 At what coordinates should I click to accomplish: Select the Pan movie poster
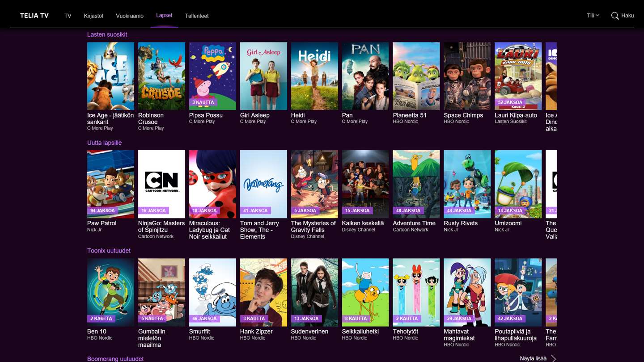click(x=365, y=76)
